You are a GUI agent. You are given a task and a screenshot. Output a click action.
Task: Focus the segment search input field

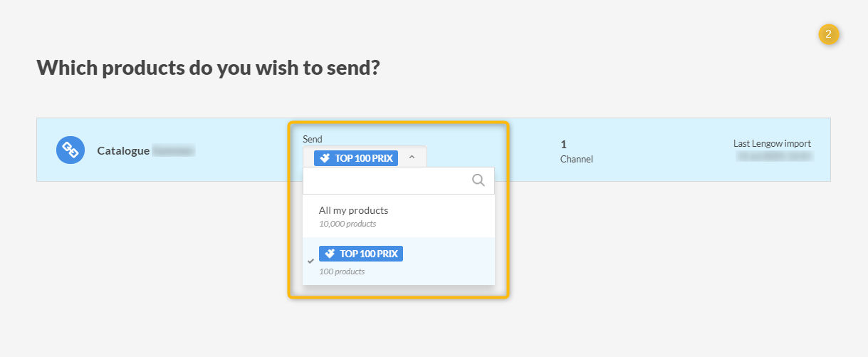click(388, 181)
